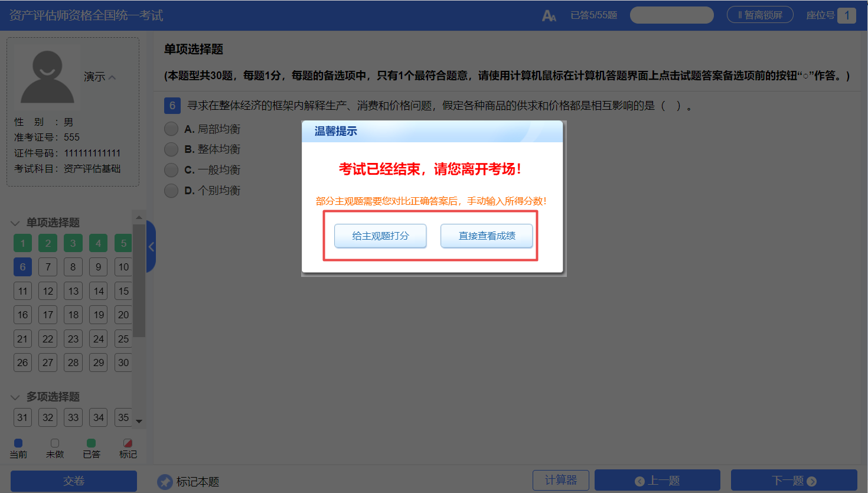Image resolution: width=868 pixels, height=493 pixels.
Task: Click the red-marked legend icon (标记)
Action: pyautogui.click(x=128, y=443)
